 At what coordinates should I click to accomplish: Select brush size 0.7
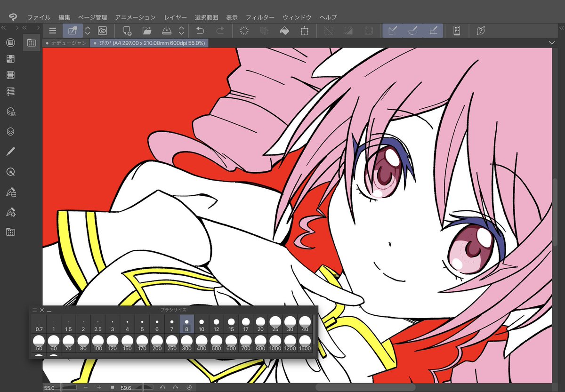39,324
